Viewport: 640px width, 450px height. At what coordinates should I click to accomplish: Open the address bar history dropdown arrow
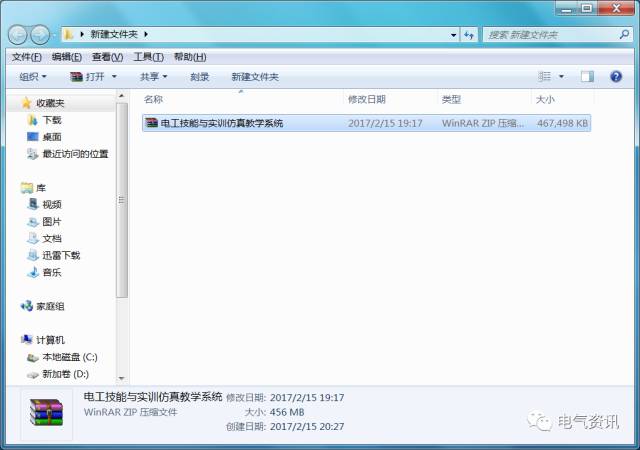click(453, 35)
